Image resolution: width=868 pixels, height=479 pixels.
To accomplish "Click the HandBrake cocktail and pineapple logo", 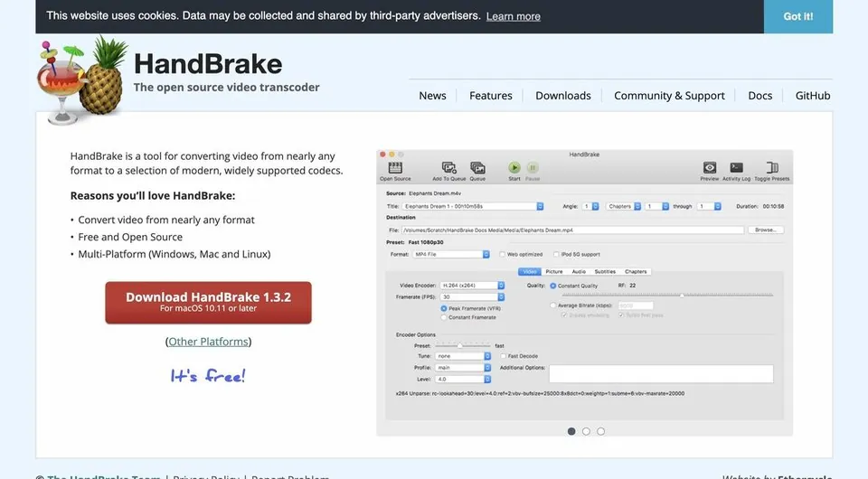I will pos(82,80).
